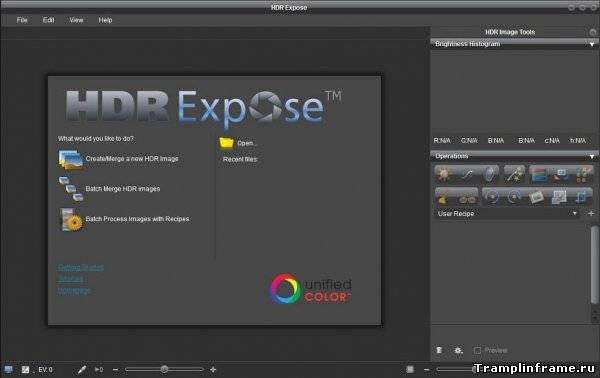Collapse the Brightness Histogram section

point(592,44)
